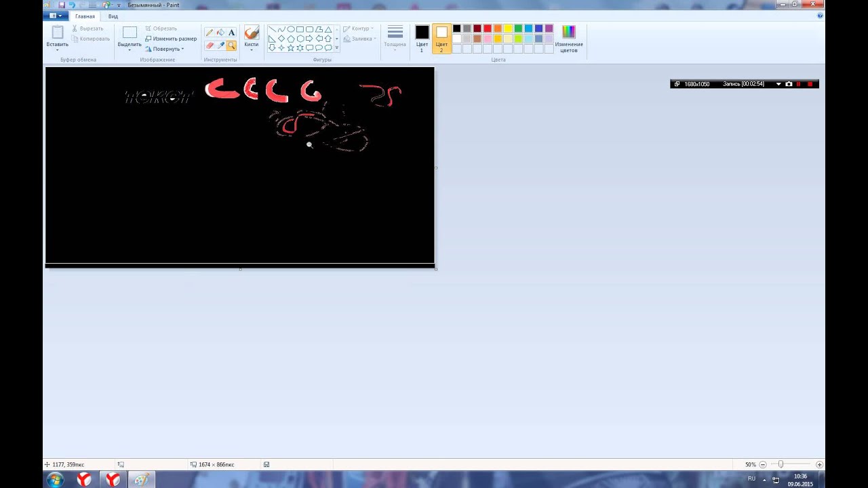Select the Down arrow shape
The image size is (868, 488).
click(x=272, y=48)
